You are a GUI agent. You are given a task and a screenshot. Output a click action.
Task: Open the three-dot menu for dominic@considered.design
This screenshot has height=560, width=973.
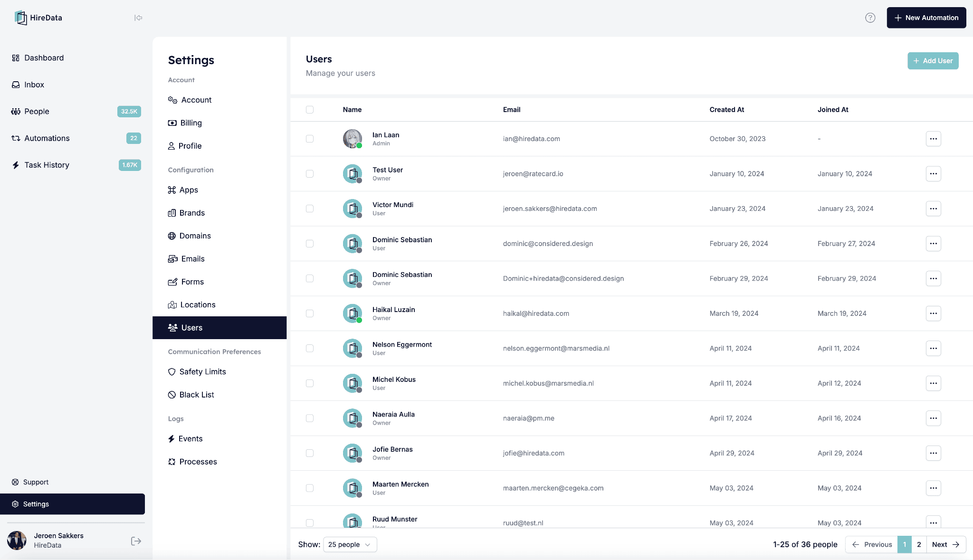(x=933, y=244)
